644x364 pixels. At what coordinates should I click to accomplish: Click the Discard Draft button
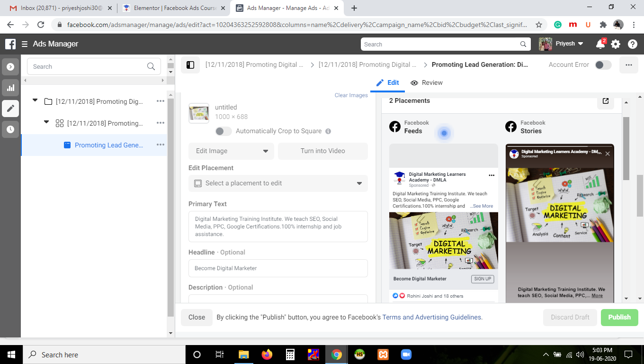[570, 318]
